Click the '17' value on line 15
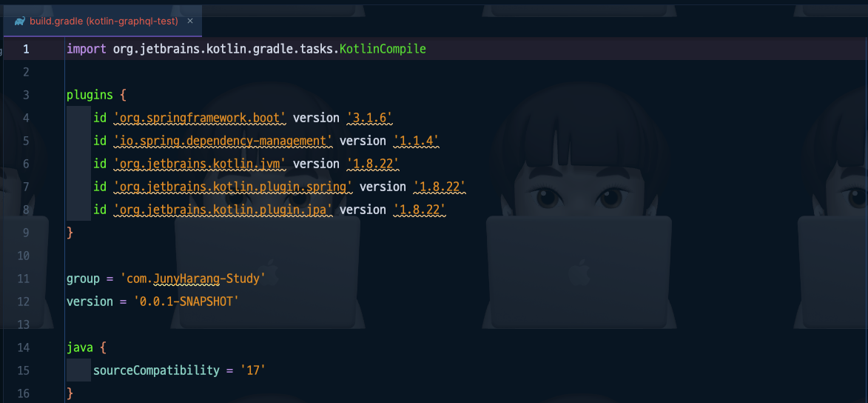This screenshot has width=868, height=403. click(254, 370)
